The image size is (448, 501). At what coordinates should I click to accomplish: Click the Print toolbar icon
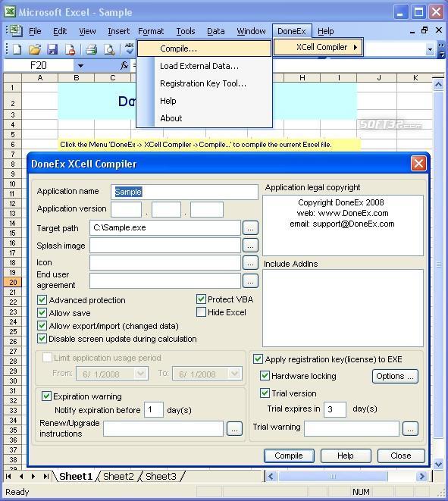tap(92, 49)
